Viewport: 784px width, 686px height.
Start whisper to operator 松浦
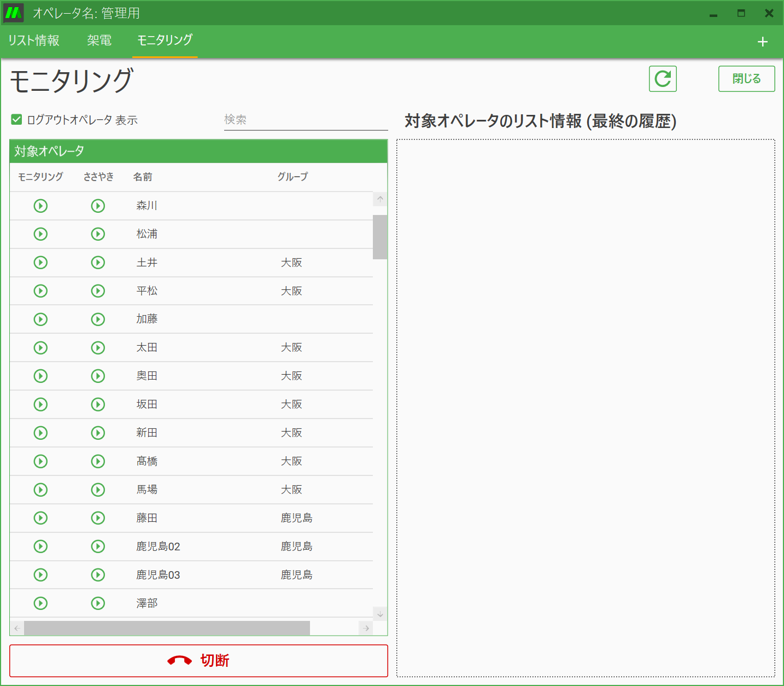[x=98, y=234]
